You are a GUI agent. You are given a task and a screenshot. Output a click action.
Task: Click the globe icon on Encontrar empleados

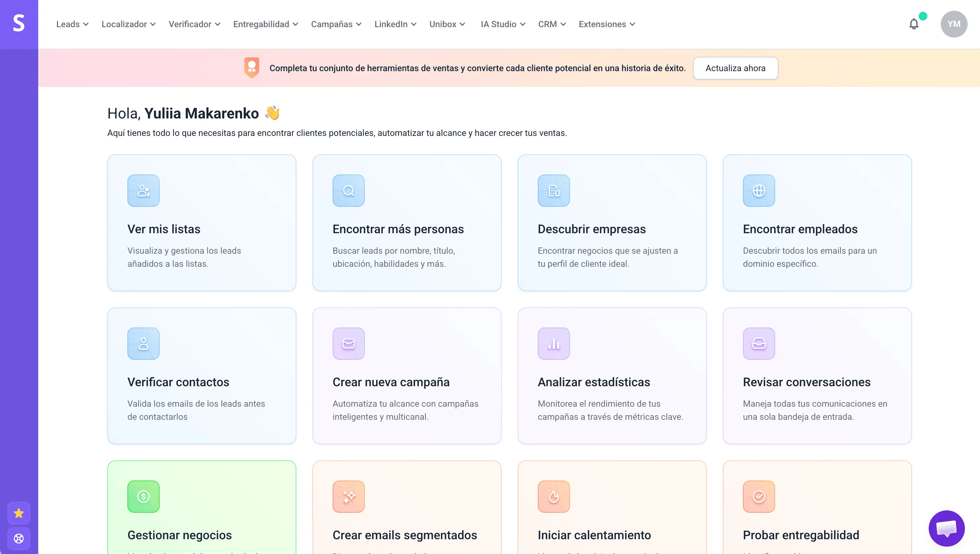[759, 191]
